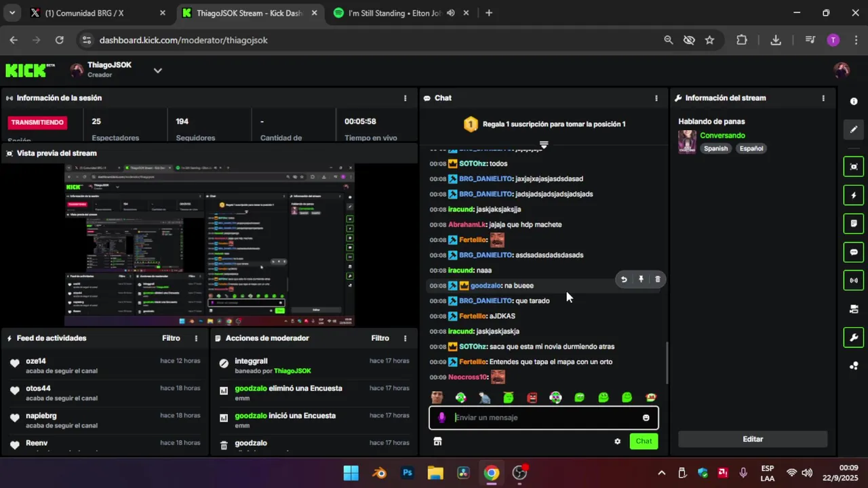Image resolution: width=868 pixels, height=488 pixels.
Task: Click BRG_DANIELITO username saying 'que tarado'
Action: point(486,301)
